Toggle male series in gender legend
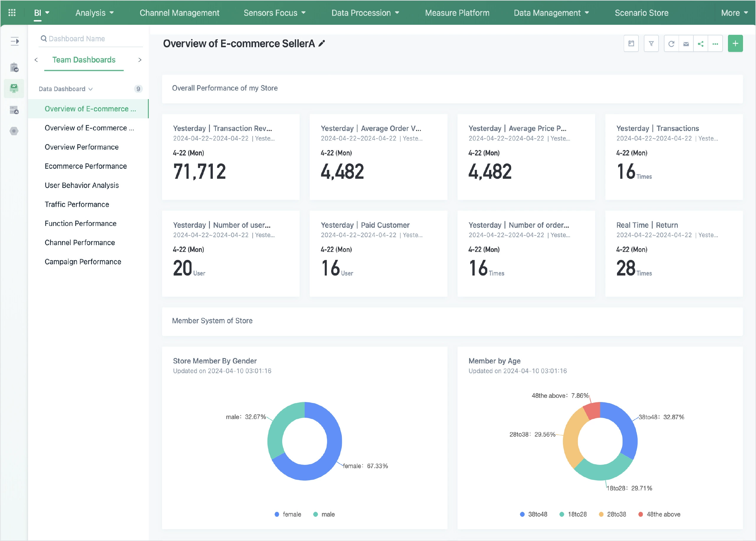The image size is (756, 541). point(324,514)
